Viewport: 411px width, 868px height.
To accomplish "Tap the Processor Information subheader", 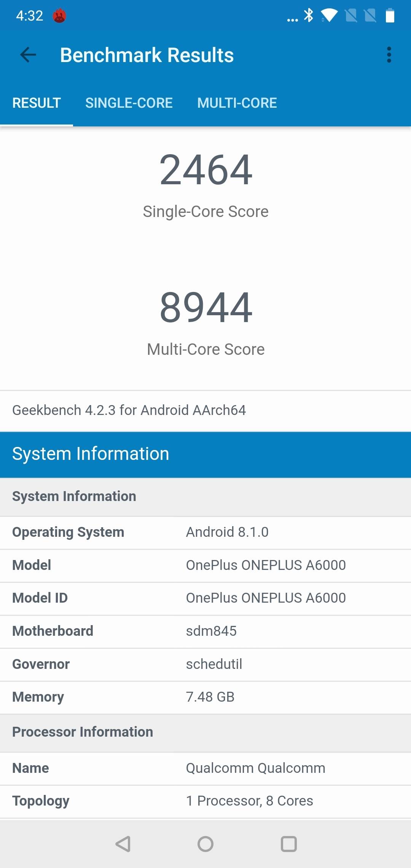I will click(205, 733).
